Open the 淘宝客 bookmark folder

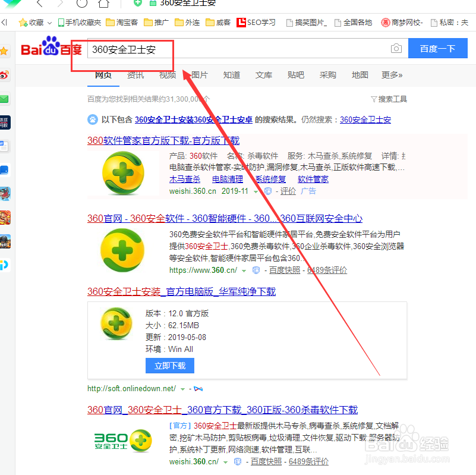click(122, 23)
